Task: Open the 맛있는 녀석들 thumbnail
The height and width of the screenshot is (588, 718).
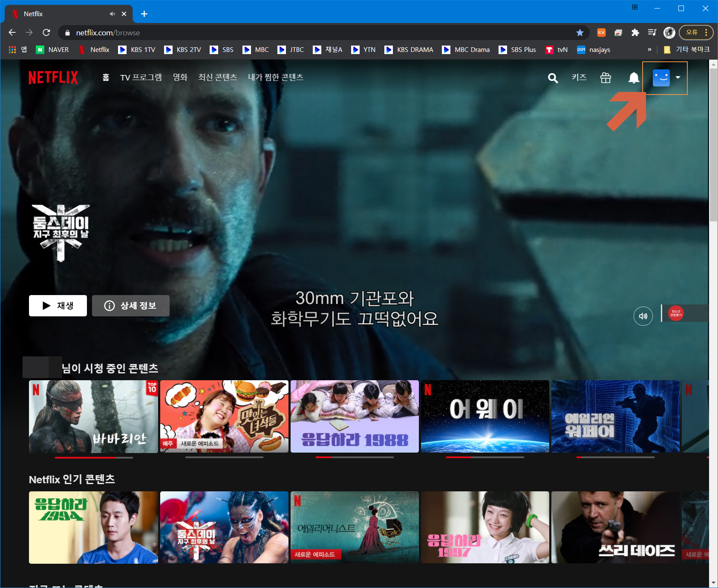Action: click(224, 416)
